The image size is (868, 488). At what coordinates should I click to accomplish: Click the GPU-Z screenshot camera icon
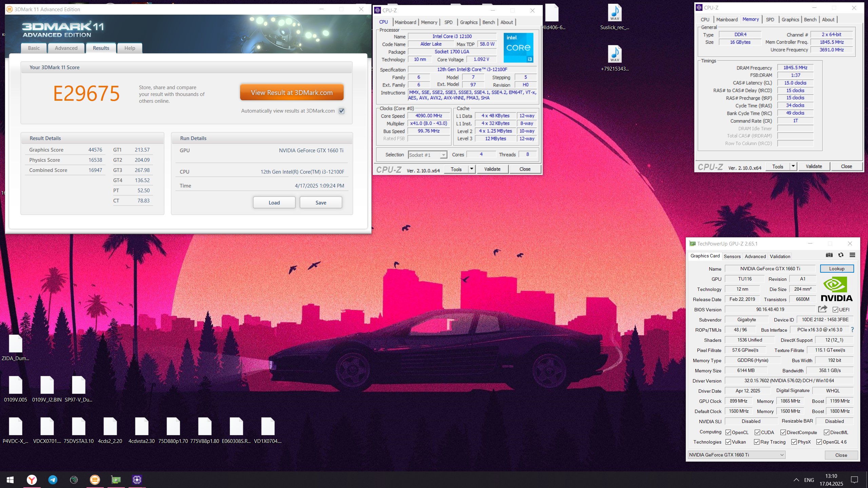click(x=829, y=255)
